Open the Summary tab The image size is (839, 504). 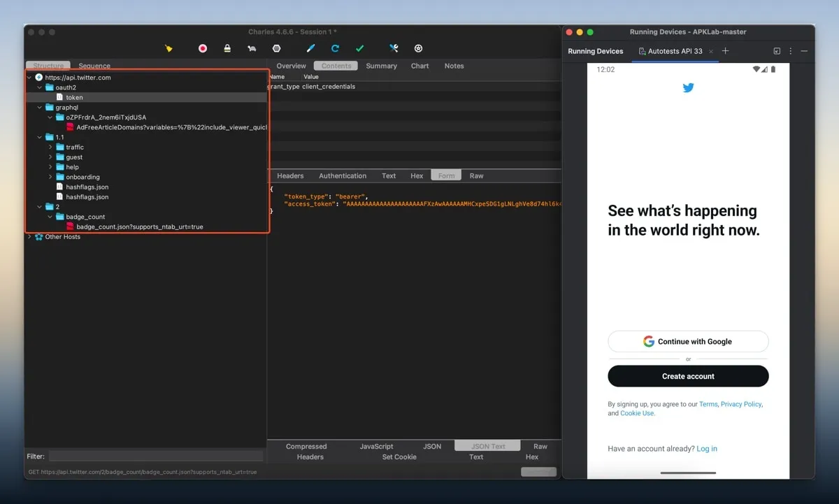tap(381, 66)
